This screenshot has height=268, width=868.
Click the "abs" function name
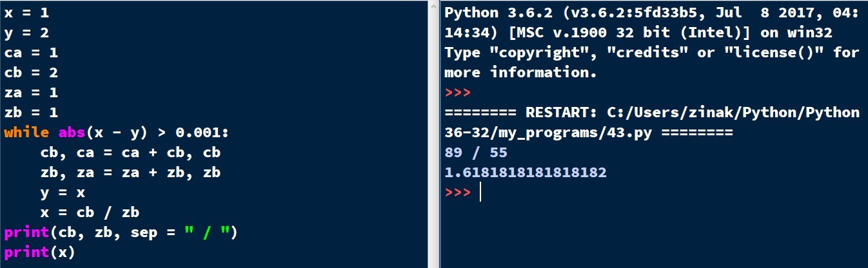point(71,133)
